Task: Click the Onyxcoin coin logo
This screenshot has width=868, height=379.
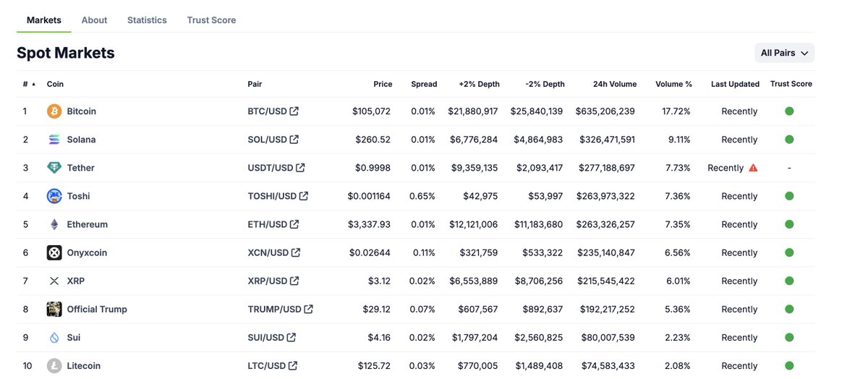Action: 54,252
